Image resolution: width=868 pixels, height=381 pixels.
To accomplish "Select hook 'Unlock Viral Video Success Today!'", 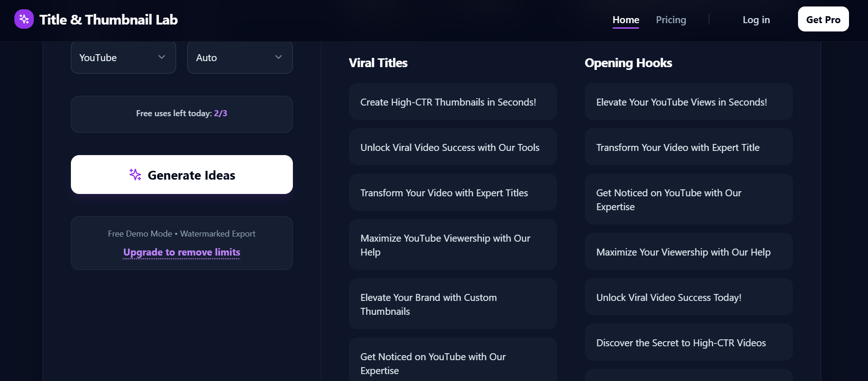I will (x=689, y=297).
